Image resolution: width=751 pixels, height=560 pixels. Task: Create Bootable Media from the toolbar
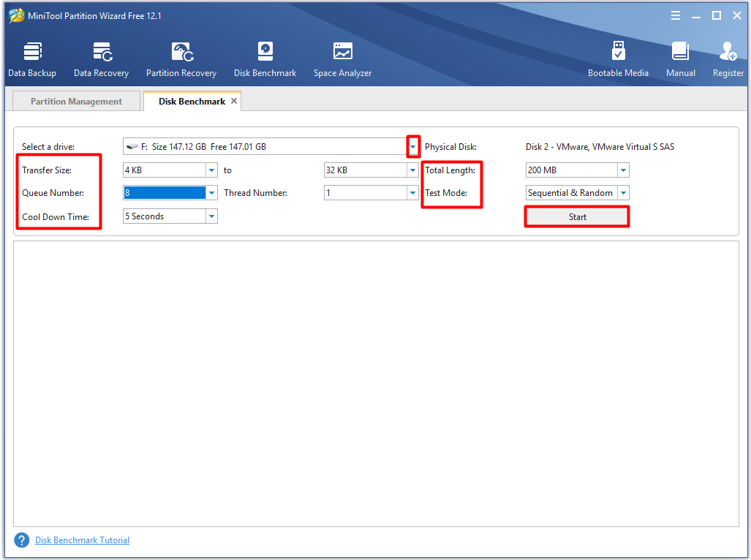(618, 59)
